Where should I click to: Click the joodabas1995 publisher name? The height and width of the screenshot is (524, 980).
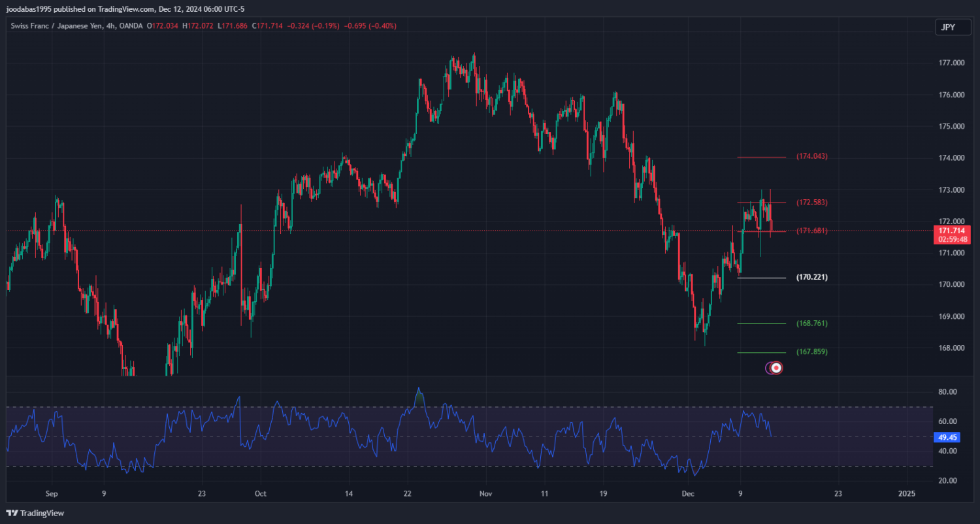29,9
